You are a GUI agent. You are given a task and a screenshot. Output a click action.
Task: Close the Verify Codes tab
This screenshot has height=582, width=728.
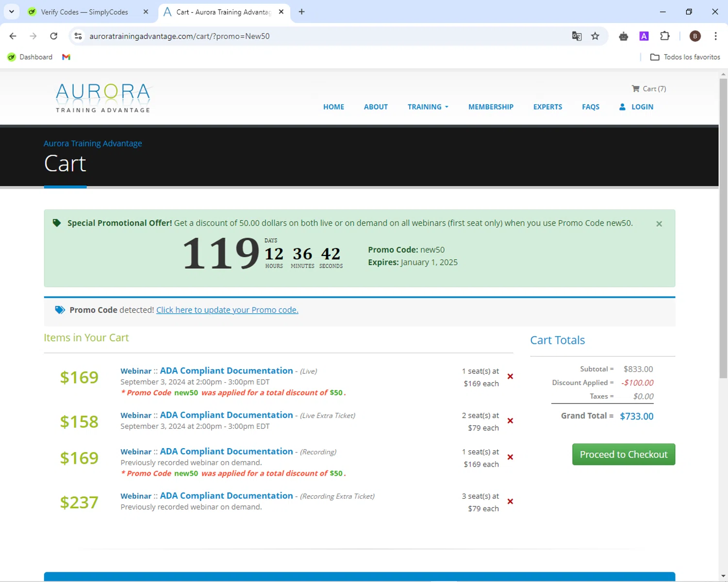pyautogui.click(x=146, y=12)
